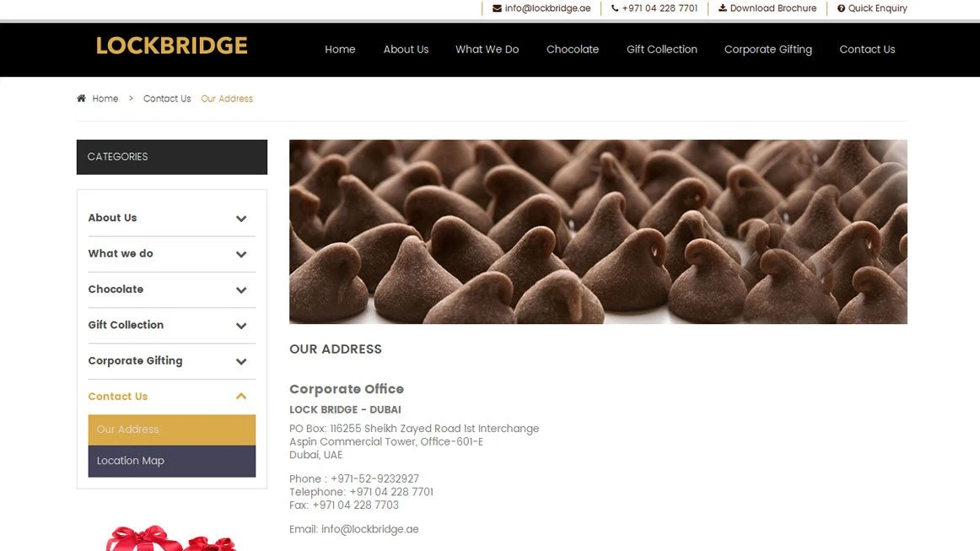
Task: Click the LOCKBRIDGE logo
Action: tap(172, 46)
